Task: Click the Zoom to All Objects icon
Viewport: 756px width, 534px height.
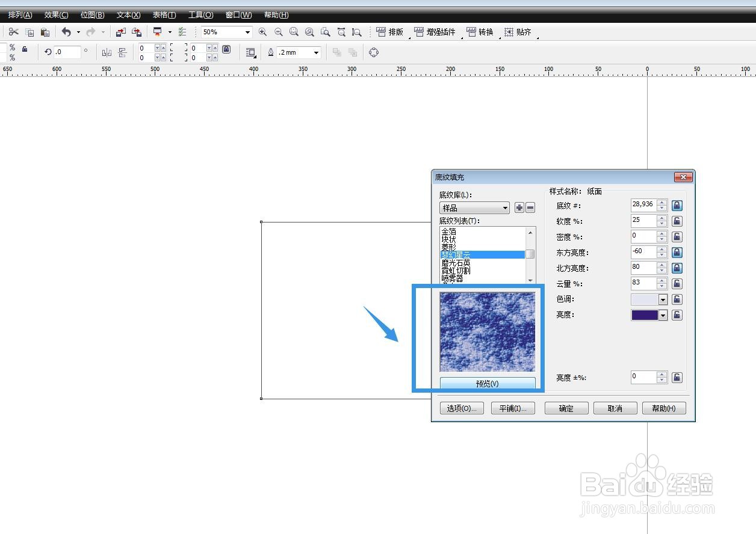Action: pyautogui.click(x=309, y=32)
